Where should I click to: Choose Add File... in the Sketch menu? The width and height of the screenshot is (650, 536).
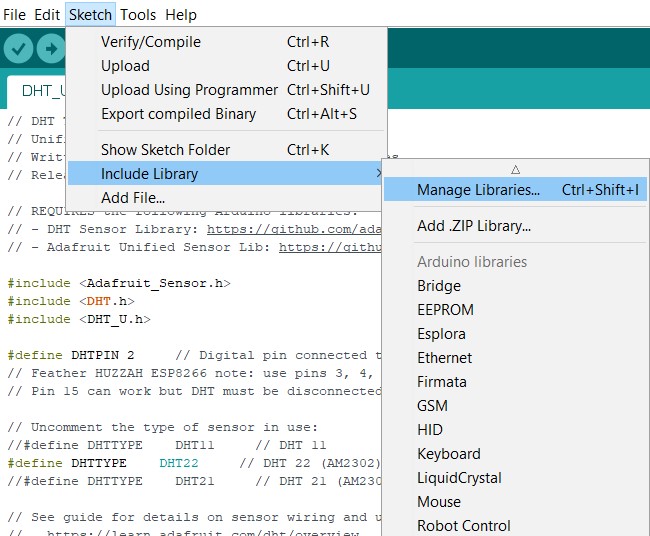point(133,198)
